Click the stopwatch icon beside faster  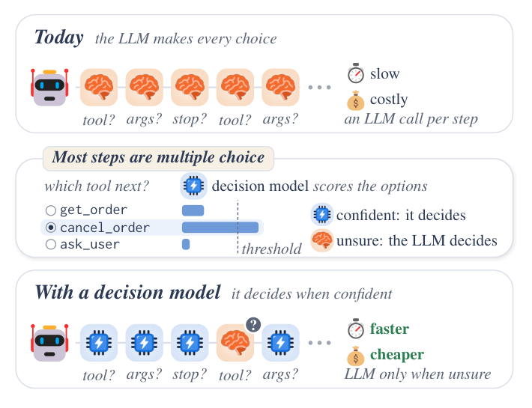356,329
